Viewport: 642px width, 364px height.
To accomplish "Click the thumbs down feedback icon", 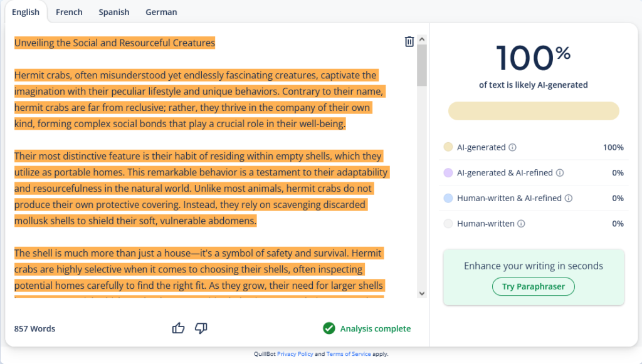I will click(201, 328).
